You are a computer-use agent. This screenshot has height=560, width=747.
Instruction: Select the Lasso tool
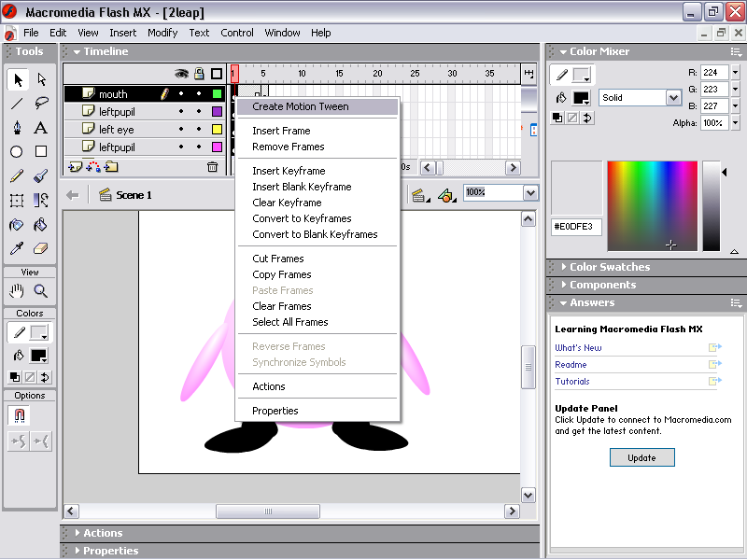click(x=41, y=104)
